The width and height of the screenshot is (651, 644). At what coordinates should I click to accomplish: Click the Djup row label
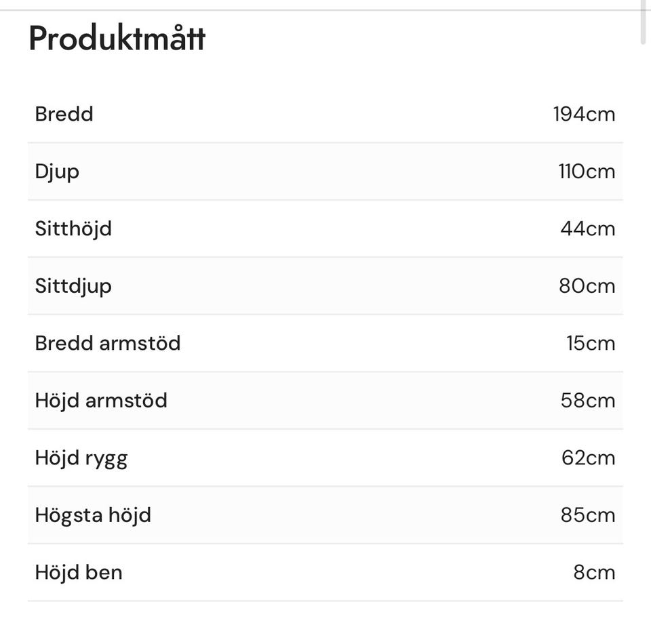tap(57, 172)
